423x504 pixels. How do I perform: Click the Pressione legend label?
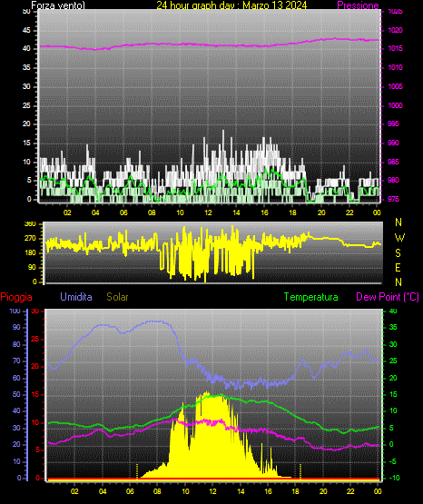(358, 5)
